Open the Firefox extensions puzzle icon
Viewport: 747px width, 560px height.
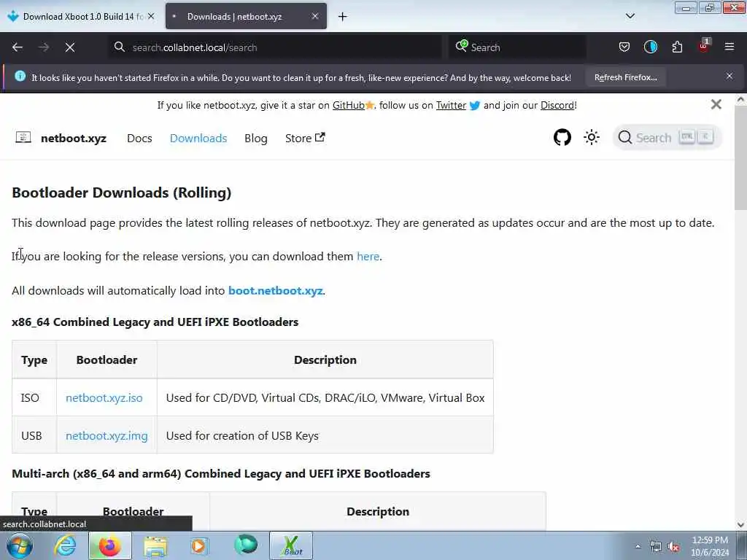coord(677,47)
